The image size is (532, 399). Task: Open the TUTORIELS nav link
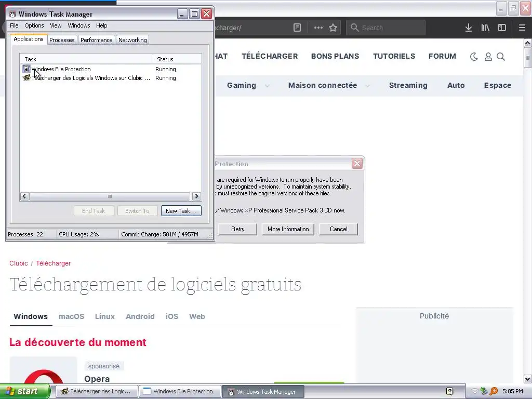coord(394,56)
